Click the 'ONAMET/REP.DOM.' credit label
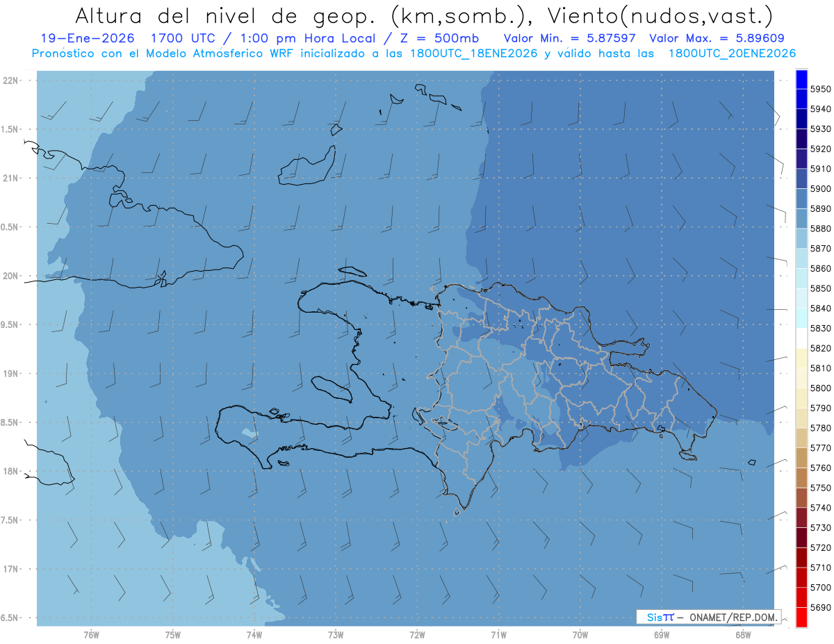This screenshot has width=834, height=644. click(x=734, y=617)
